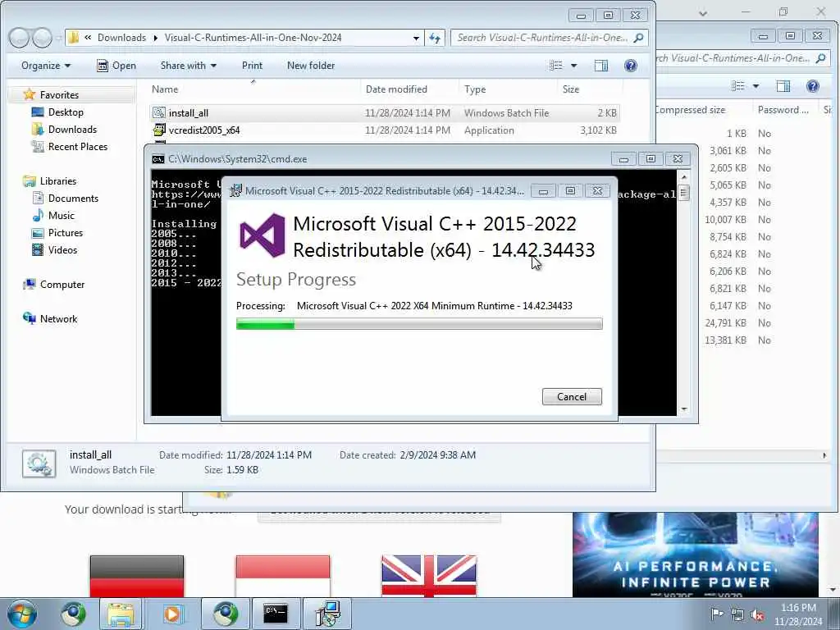Open Windows Media Player from taskbar
The height and width of the screenshot is (630, 840).
pyautogui.click(x=172, y=614)
